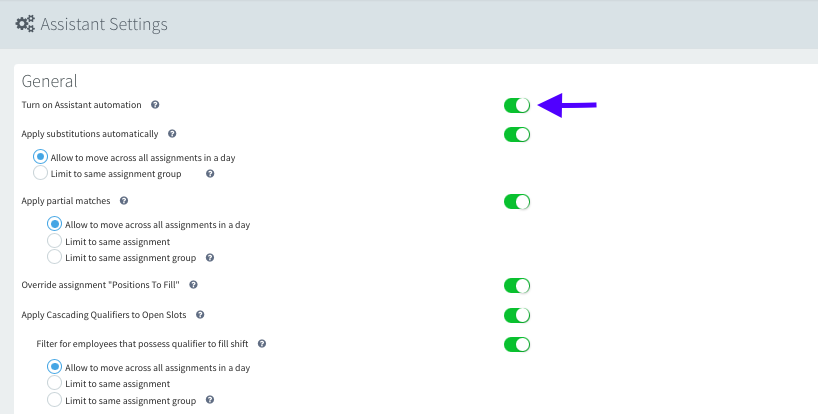Screen dimensions: 818x414
Task: Toggle Apply partial matches switch
Action: pos(517,202)
